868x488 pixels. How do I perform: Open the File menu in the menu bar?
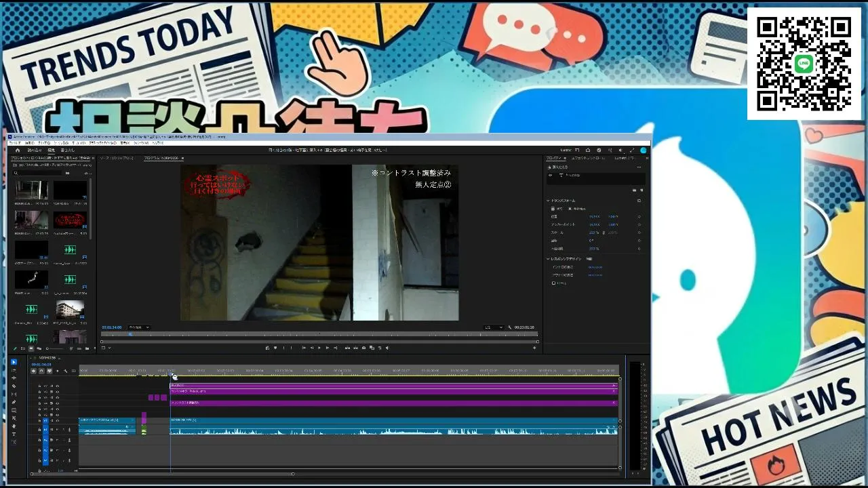pyautogui.click(x=14, y=143)
